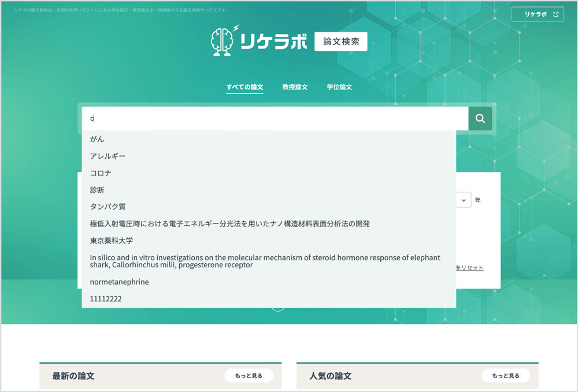Select the すべての論文 tab
Screen dimensions: 578x392
[x=244, y=87]
